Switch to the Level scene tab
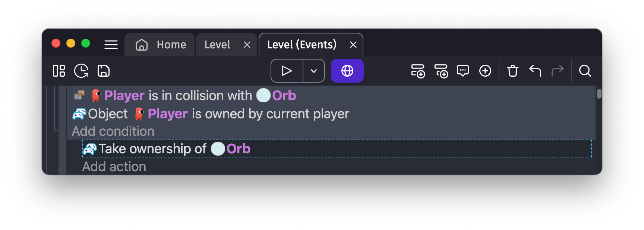This screenshot has width=644, height=230. tap(217, 45)
